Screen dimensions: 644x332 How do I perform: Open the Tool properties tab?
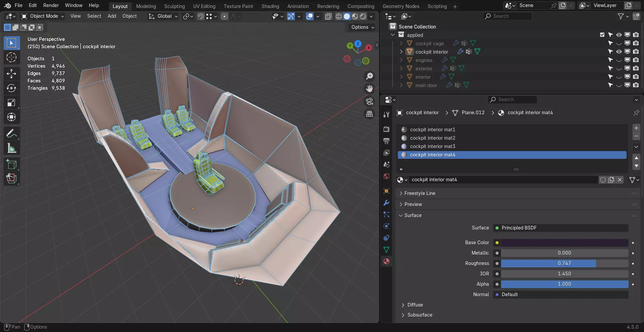click(386, 115)
